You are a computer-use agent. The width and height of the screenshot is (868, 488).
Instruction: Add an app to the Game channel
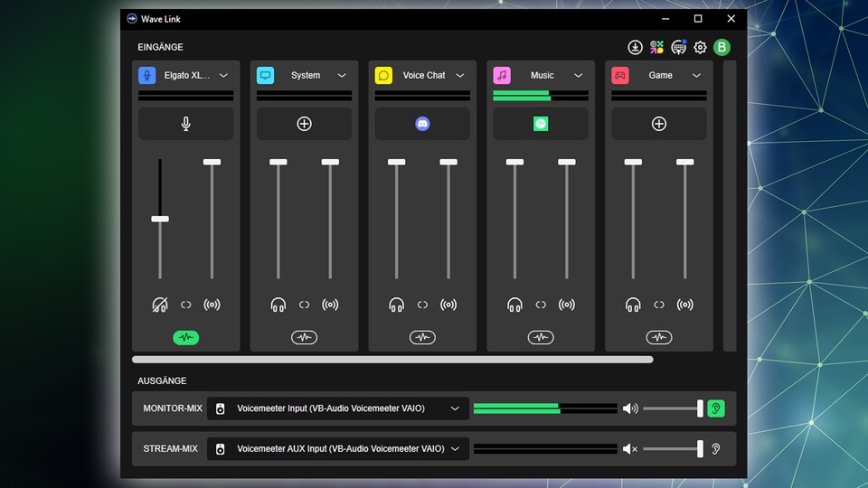[x=659, y=124]
